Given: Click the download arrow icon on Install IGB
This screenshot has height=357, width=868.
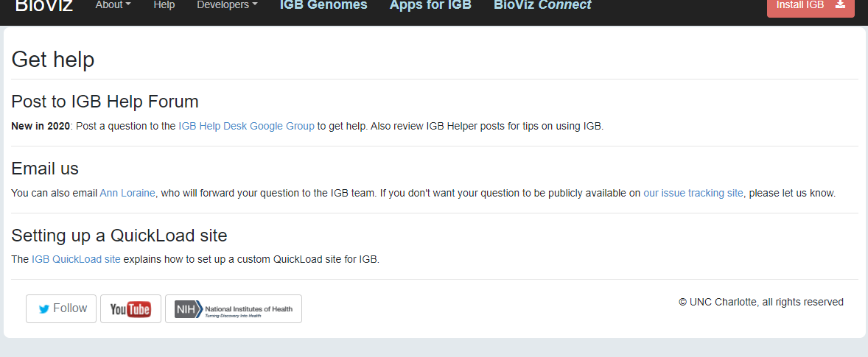Looking at the screenshot, I should tap(840, 5).
